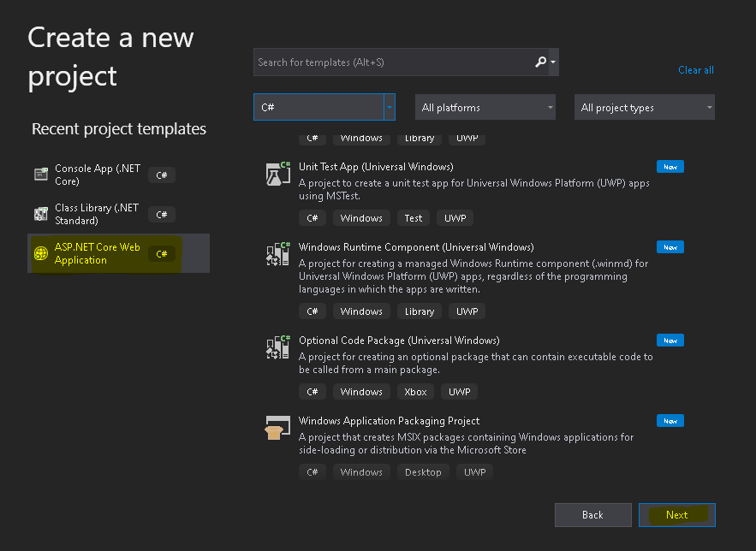
Task: Focus the Search for templates field
Action: tap(394, 62)
